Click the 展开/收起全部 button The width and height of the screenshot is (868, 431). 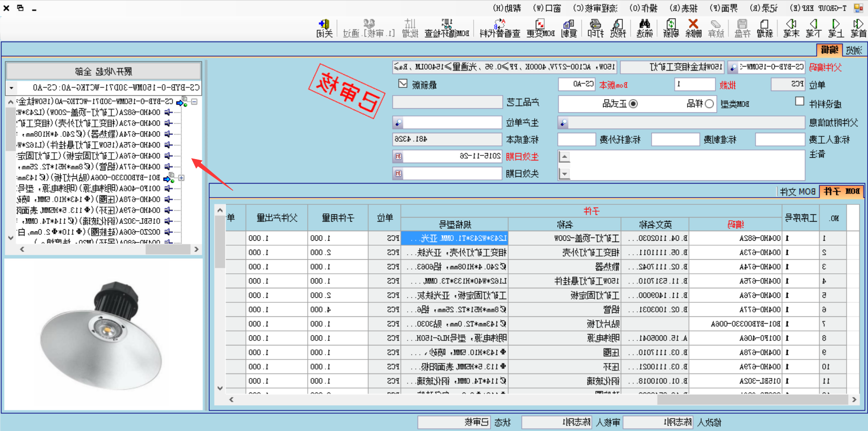pyautogui.click(x=103, y=71)
